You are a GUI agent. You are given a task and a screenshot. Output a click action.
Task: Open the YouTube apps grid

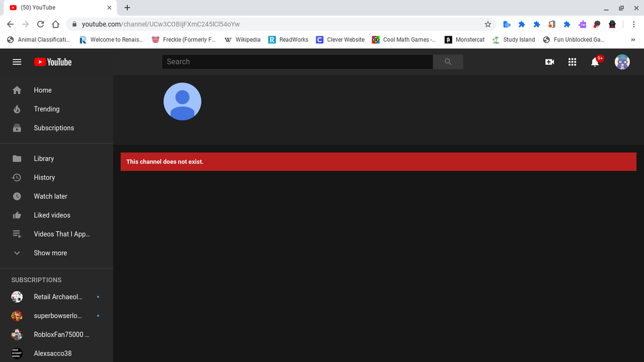coord(572,62)
